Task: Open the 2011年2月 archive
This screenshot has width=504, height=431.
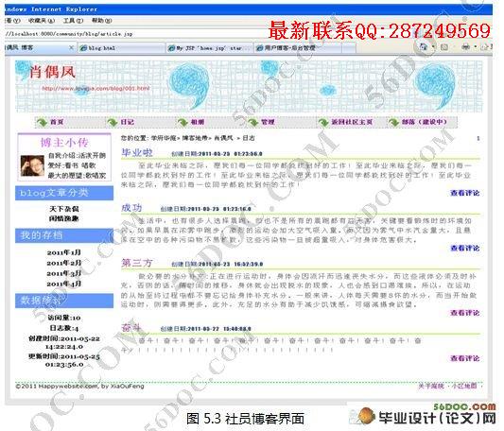Action: [x=64, y=263]
